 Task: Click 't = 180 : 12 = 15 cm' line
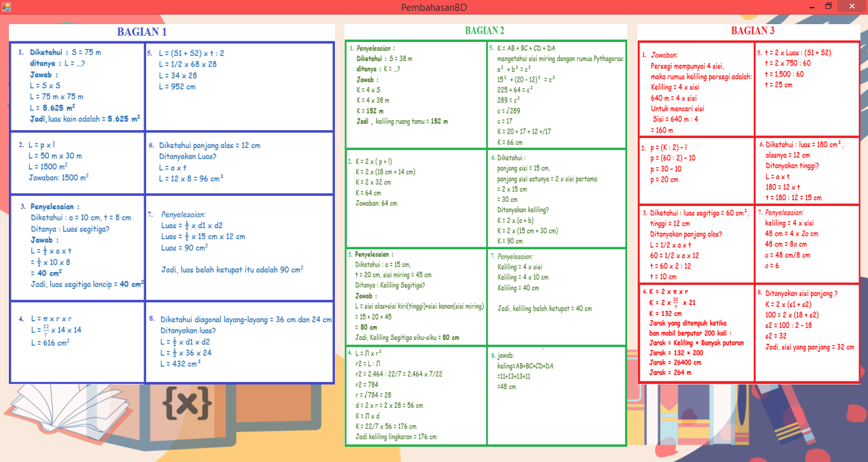(794, 198)
